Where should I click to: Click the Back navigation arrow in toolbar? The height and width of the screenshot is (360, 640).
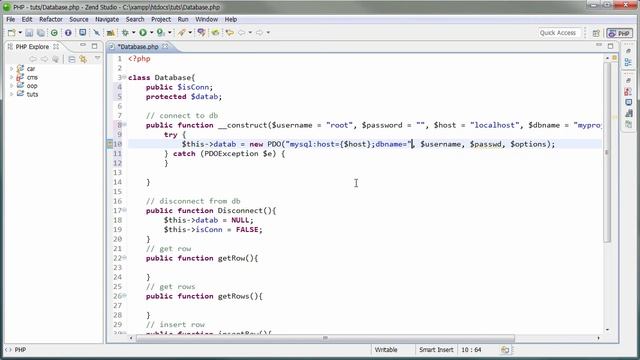(242, 33)
